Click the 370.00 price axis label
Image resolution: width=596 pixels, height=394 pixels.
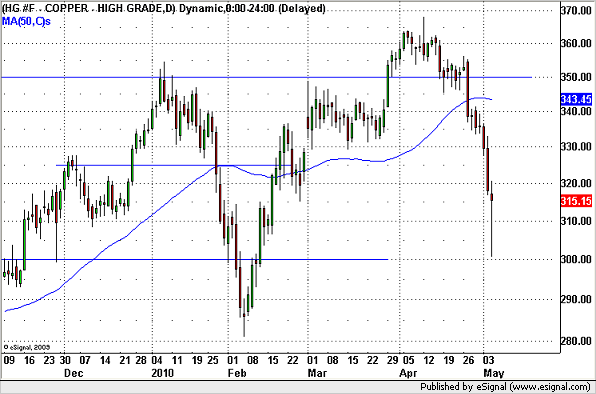pyautogui.click(x=576, y=10)
